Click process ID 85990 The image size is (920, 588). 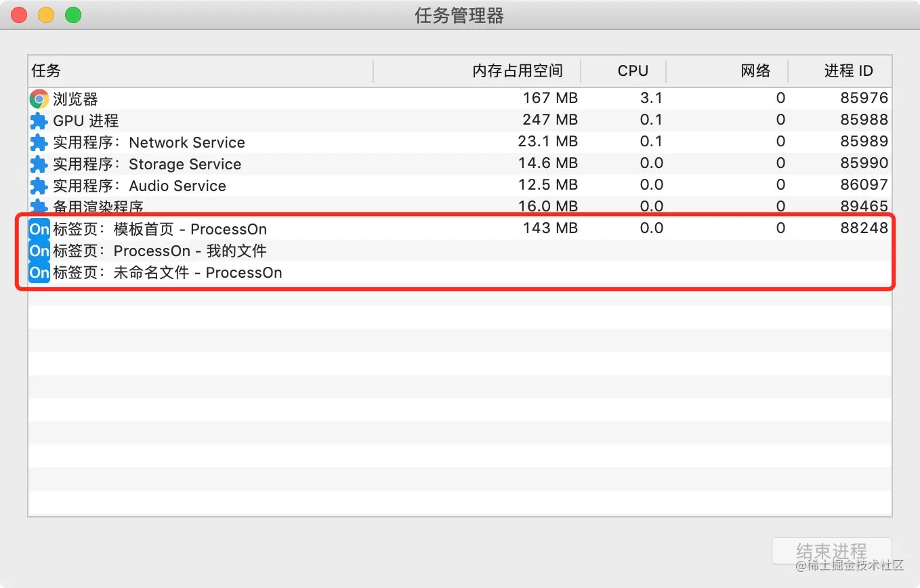pyautogui.click(x=864, y=163)
